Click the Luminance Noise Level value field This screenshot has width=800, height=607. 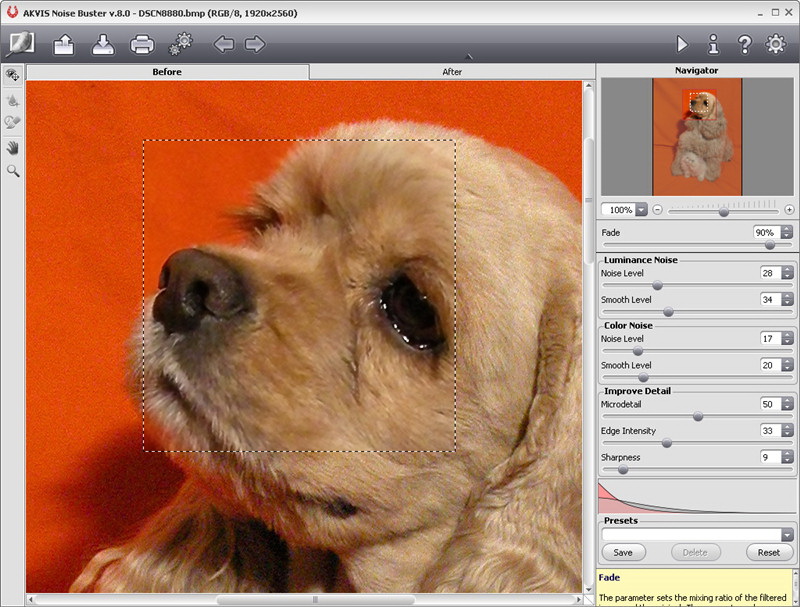[x=769, y=273]
